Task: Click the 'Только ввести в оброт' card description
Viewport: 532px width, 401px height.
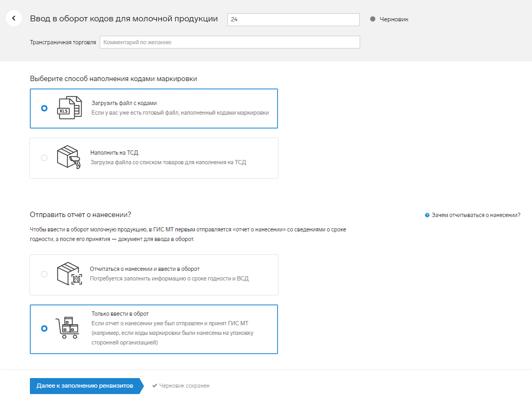Action: click(172, 333)
